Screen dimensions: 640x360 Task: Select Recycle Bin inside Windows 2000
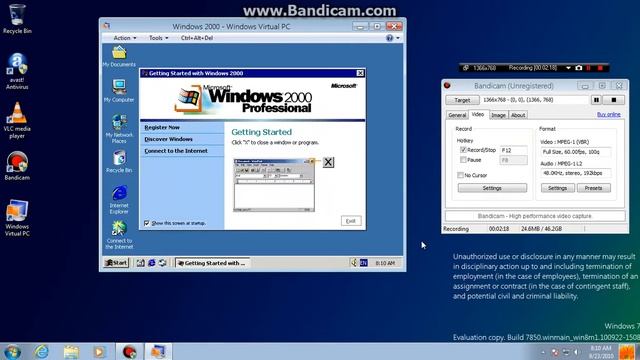(119, 161)
